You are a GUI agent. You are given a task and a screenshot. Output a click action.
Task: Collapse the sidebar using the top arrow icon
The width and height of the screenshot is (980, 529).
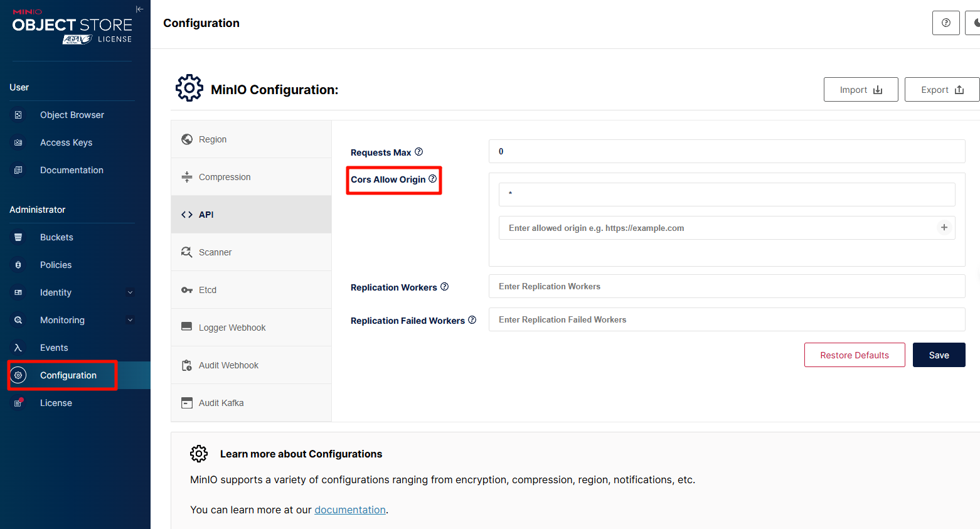pyautogui.click(x=139, y=9)
